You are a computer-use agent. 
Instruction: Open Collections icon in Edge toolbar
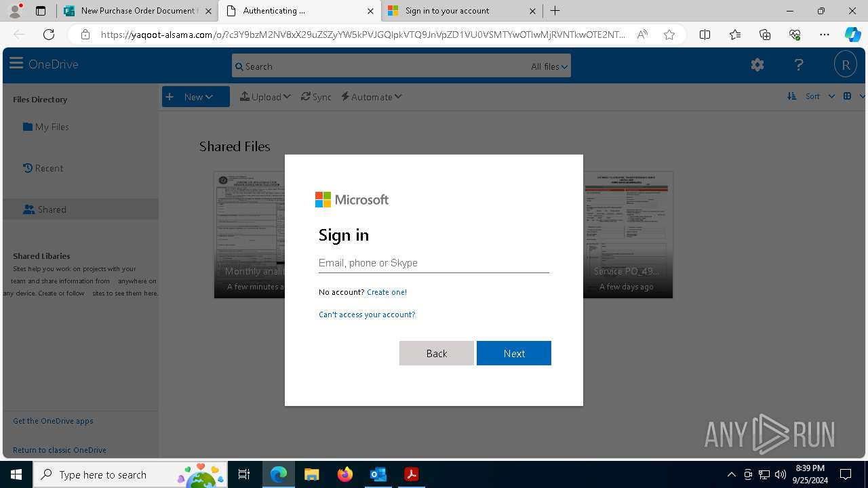(x=765, y=35)
